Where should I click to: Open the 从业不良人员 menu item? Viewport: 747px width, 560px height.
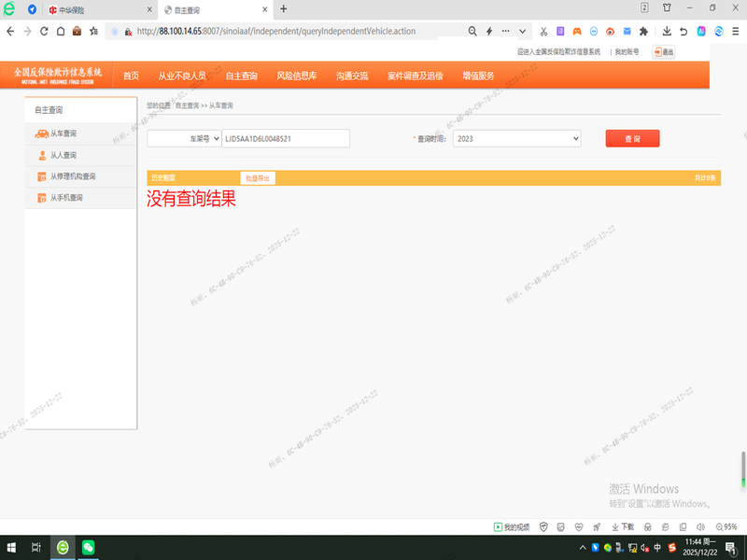click(182, 76)
